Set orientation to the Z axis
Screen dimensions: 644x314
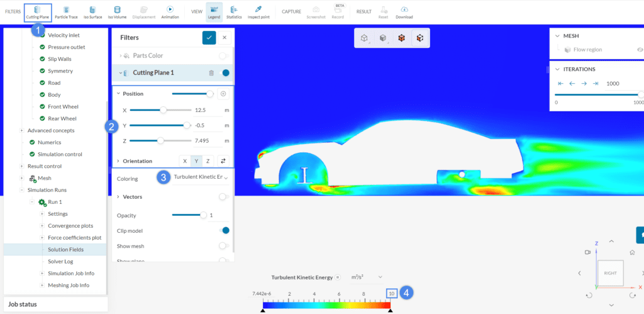208,161
